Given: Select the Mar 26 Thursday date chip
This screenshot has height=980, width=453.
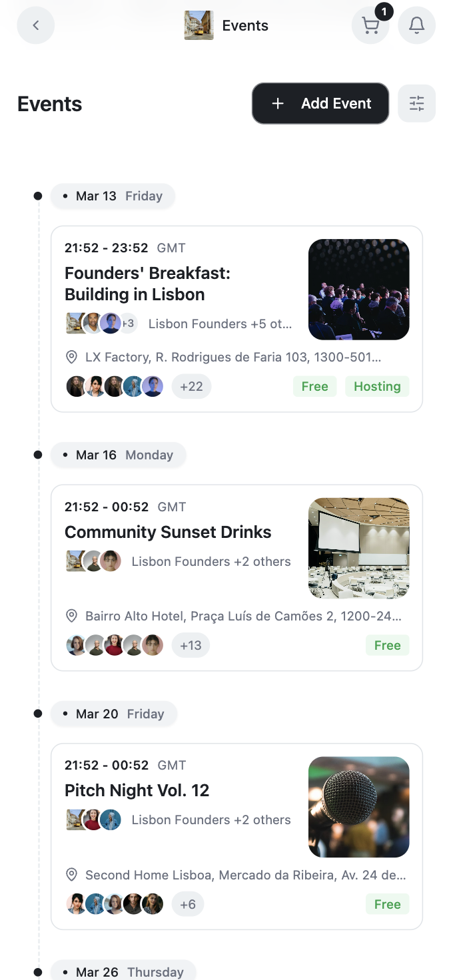Looking at the screenshot, I should tap(123, 972).
